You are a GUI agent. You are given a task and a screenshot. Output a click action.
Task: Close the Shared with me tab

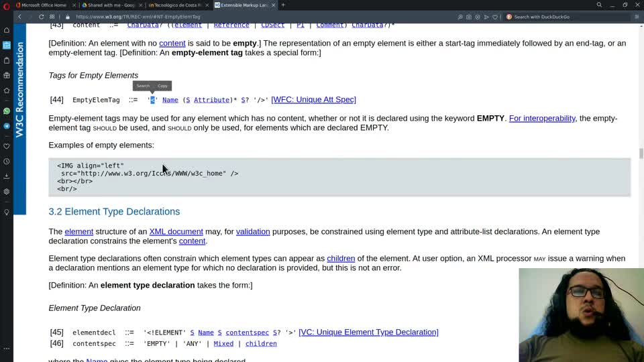pyautogui.click(x=140, y=5)
